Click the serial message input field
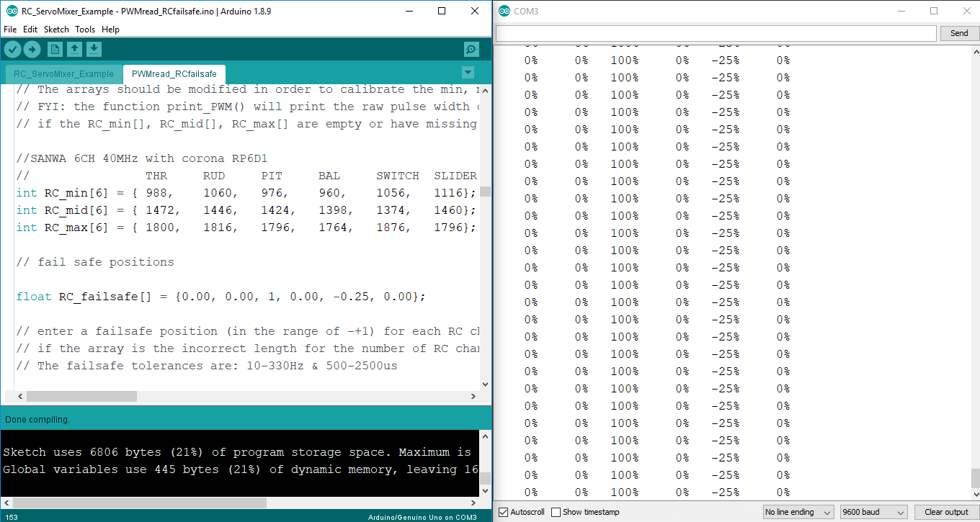The height and width of the screenshot is (522, 980). click(716, 33)
